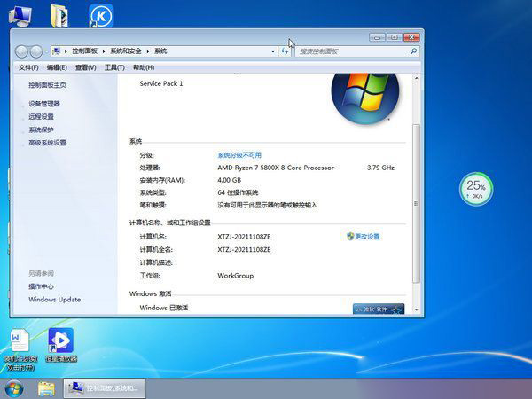Go to 控制面板主页
Screen dimensions: 532x399
point(47,85)
